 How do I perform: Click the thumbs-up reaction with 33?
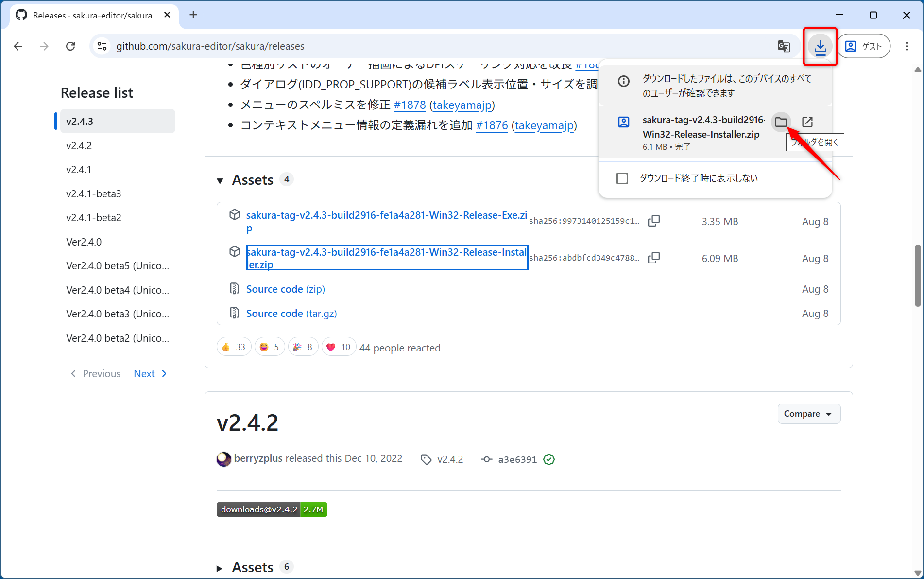coord(234,347)
